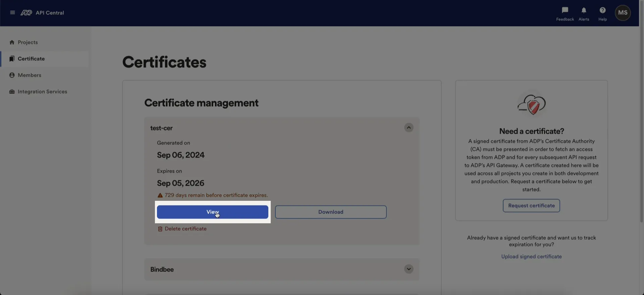Image resolution: width=644 pixels, height=295 pixels.
Task: Open the Help question mark icon
Action: coord(602,10)
